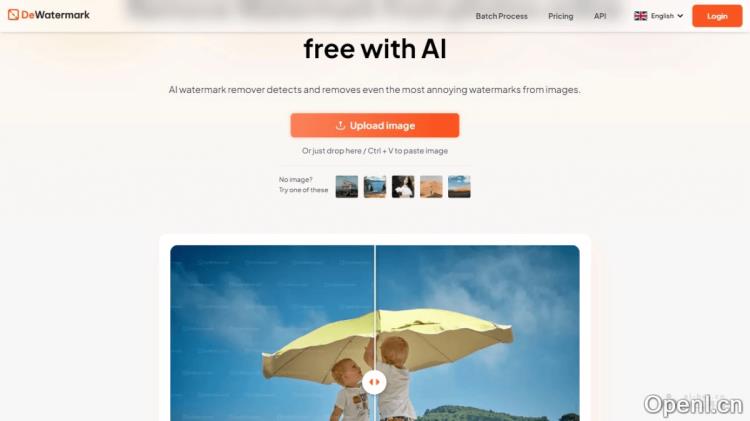Select the third sample portrait thumbnail

click(403, 187)
